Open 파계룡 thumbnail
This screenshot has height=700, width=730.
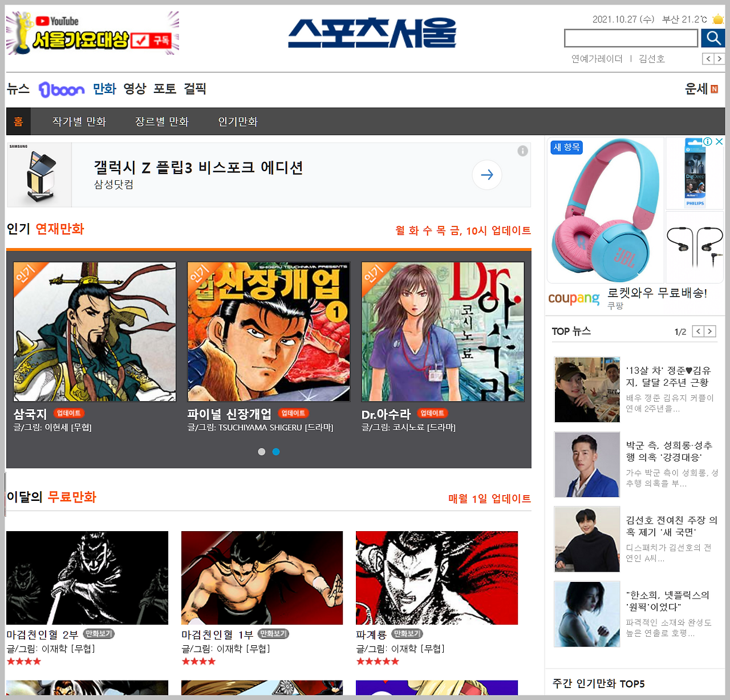pyautogui.click(x=437, y=578)
